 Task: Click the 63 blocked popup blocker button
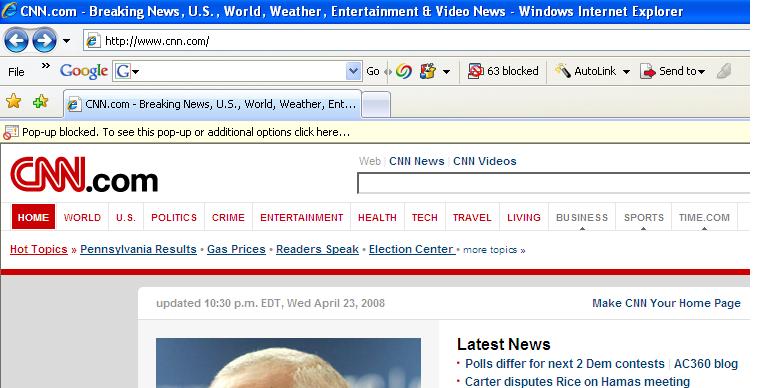pyautogui.click(x=503, y=71)
